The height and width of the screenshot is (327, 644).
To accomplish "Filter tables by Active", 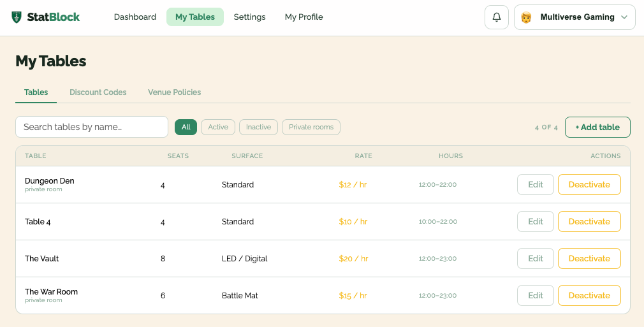I will (x=218, y=127).
